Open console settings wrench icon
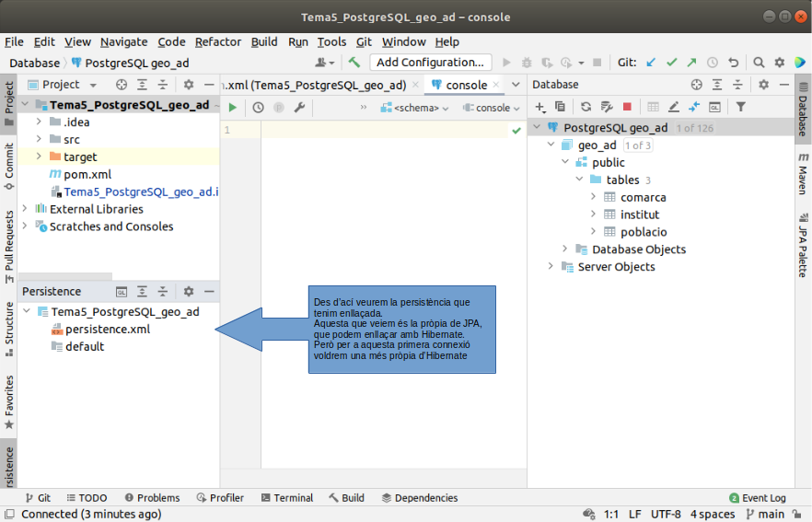812x522 pixels. coord(299,107)
